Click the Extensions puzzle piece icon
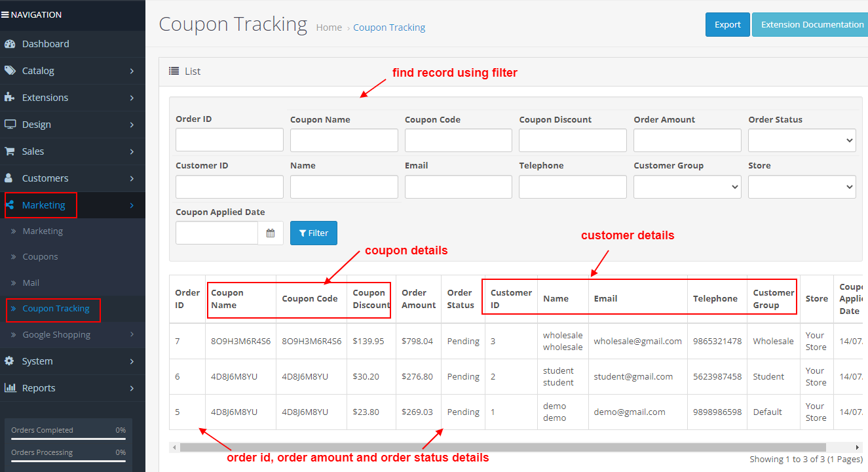The image size is (868, 472). [x=10, y=98]
